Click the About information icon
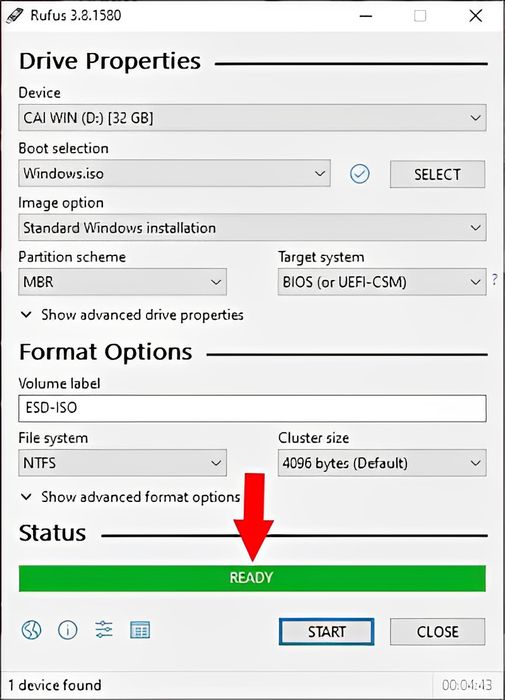The width and height of the screenshot is (505, 700). 68,630
